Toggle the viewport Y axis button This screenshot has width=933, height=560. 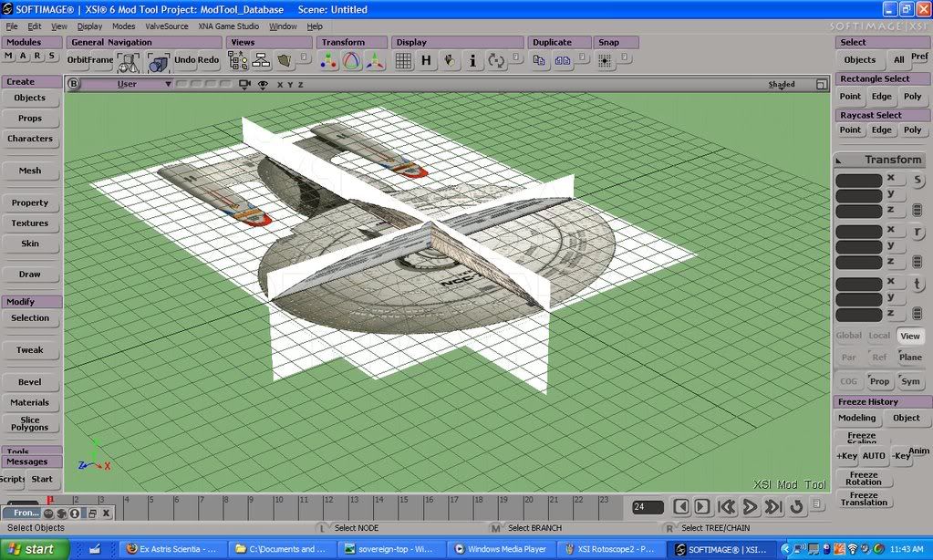(290, 85)
